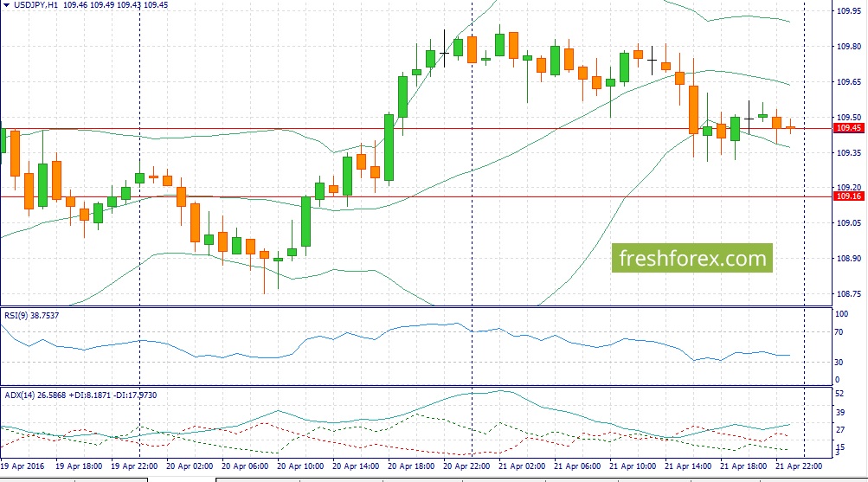The width and height of the screenshot is (868, 482).
Task: Click the 109.95 price axis label
Action: [x=848, y=11]
